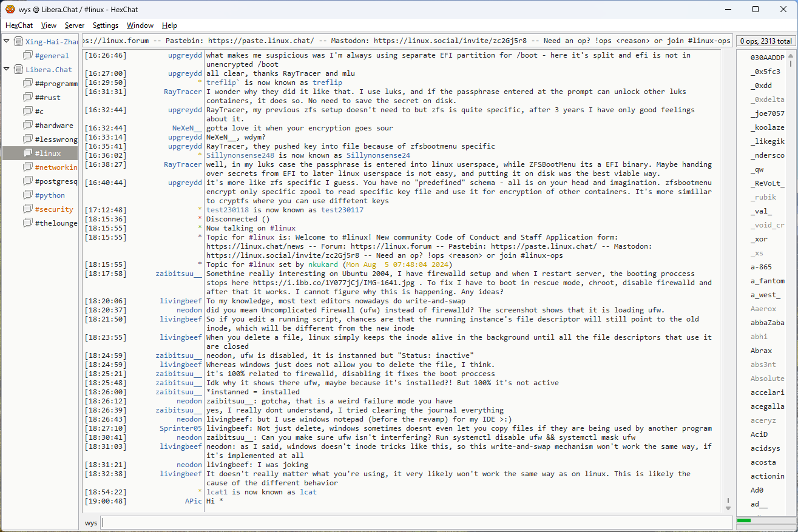
Task: Click the channel icon beside #hardware
Action: (27, 126)
